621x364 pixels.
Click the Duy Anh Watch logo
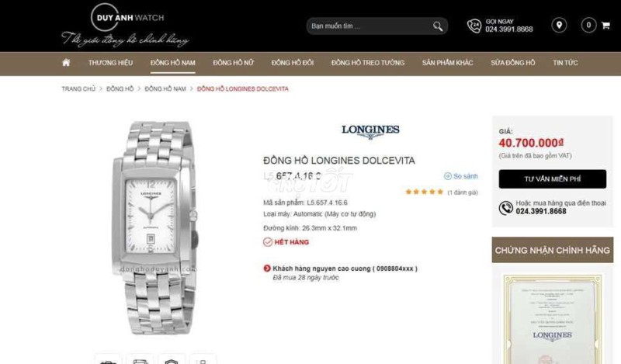click(x=126, y=26)
